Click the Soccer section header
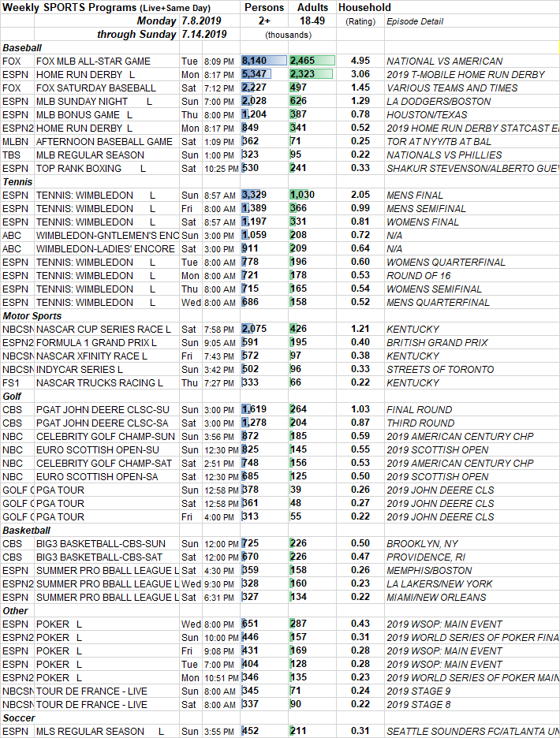560x738 pixels. click(x=19, y=719)
